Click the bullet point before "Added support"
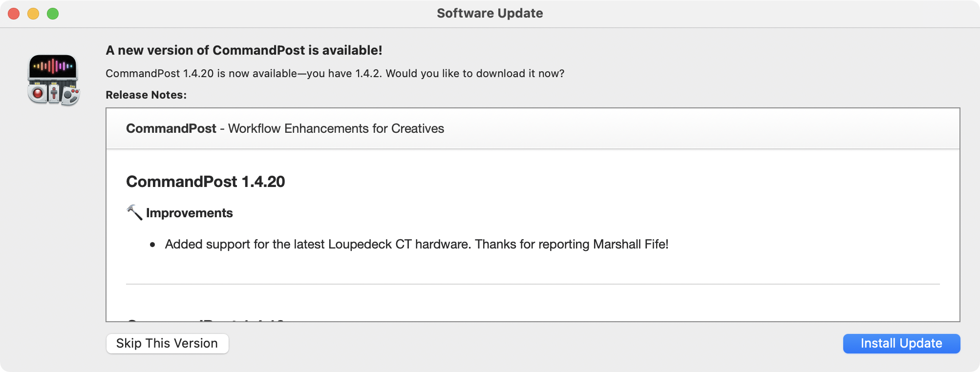 [x=152, y=245]
